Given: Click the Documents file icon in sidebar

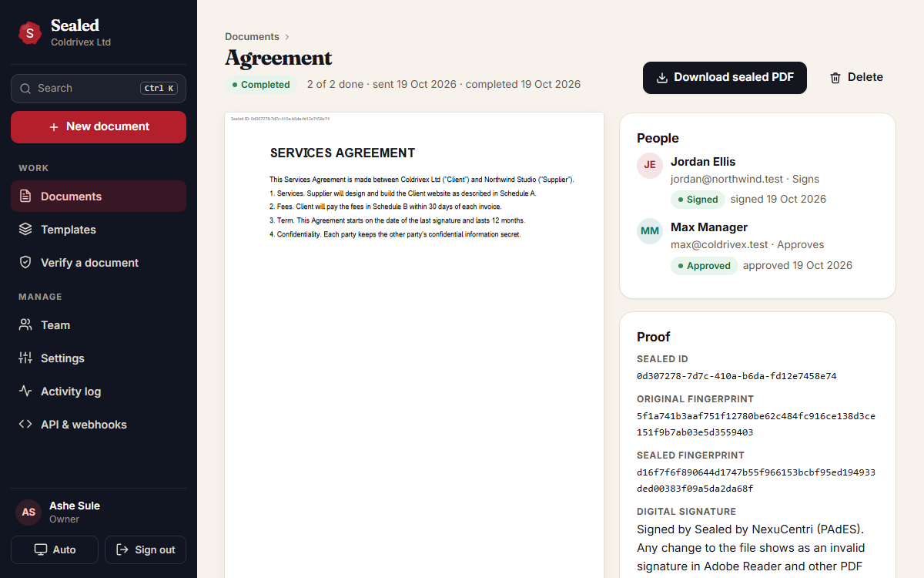Looking at the screenshot, I should coord(25,197).
